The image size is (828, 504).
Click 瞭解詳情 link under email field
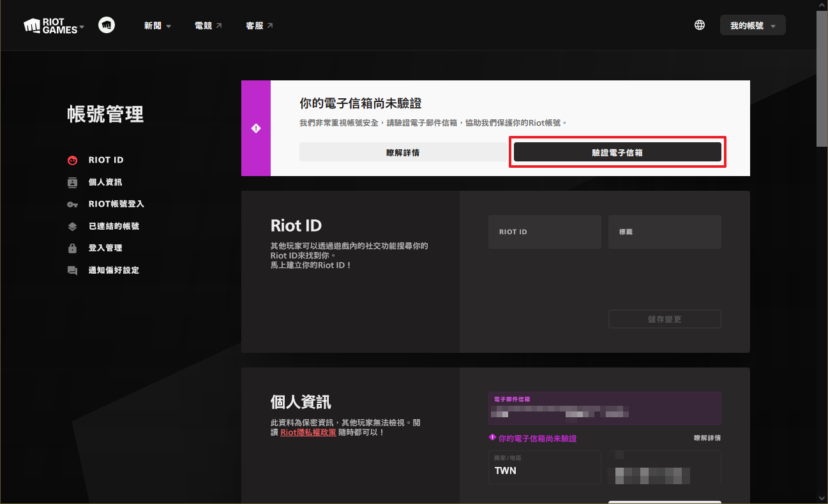click(707, 438)
